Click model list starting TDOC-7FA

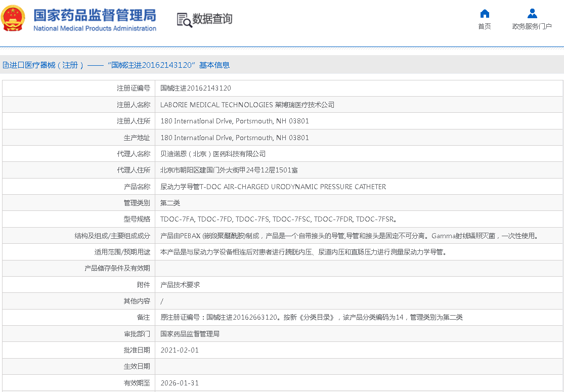pyautogui.click(x=279, y=219)
